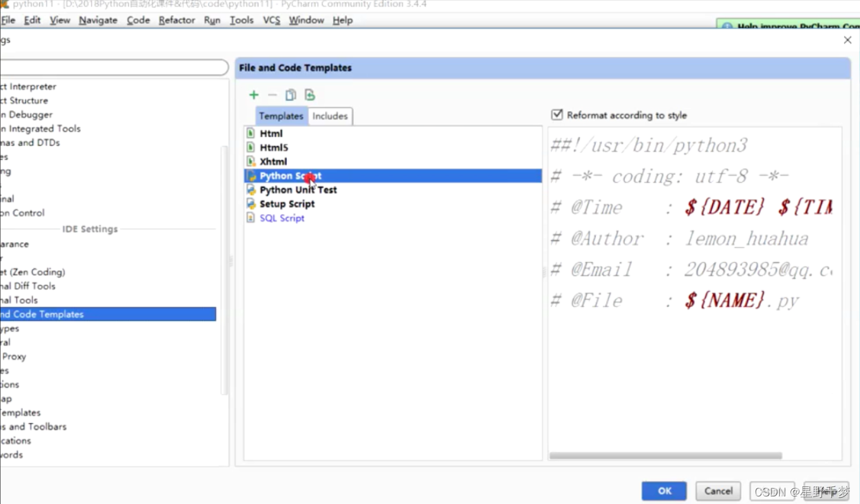
Task: Click the Python Unit Test file icon
Action: click(x=251, y=189)
